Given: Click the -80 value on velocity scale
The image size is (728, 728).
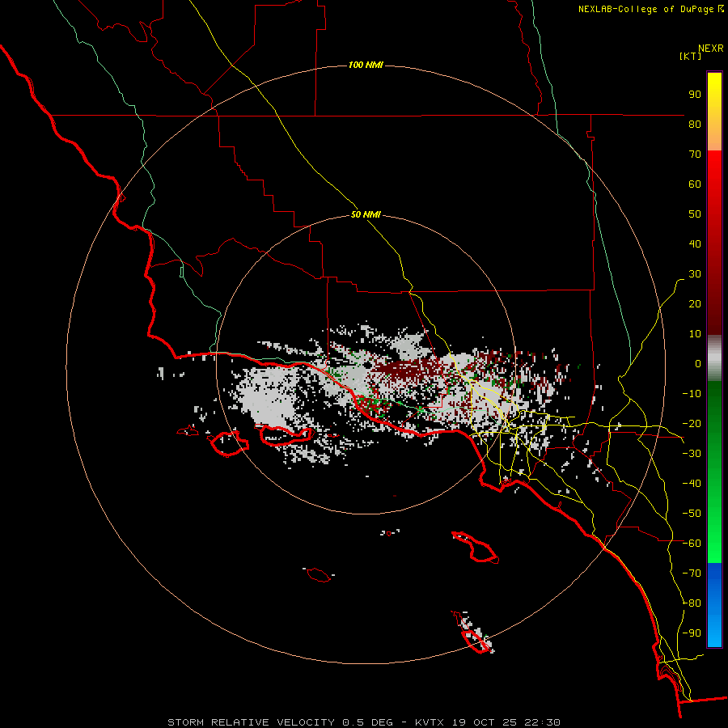Looking at the screenshot, I should 692,603.
